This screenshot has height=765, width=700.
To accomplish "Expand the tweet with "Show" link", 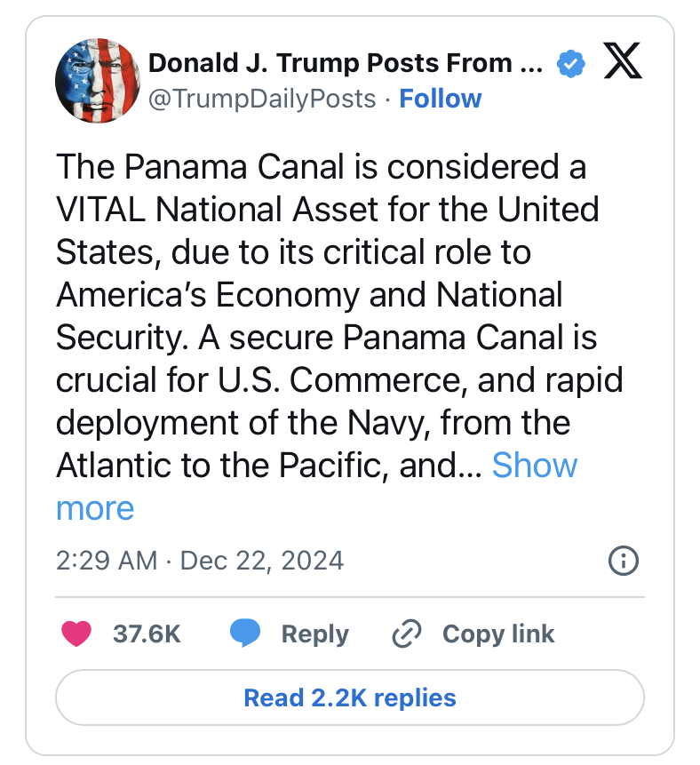I will (535, 465).
